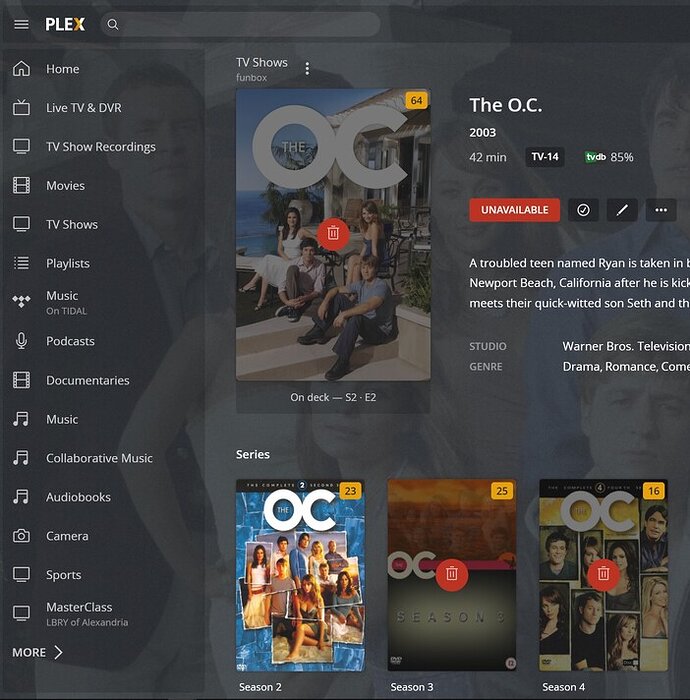Click the TV-14 rating badge
The height and width of the screenshot is (700, 690).
(545, 157)
